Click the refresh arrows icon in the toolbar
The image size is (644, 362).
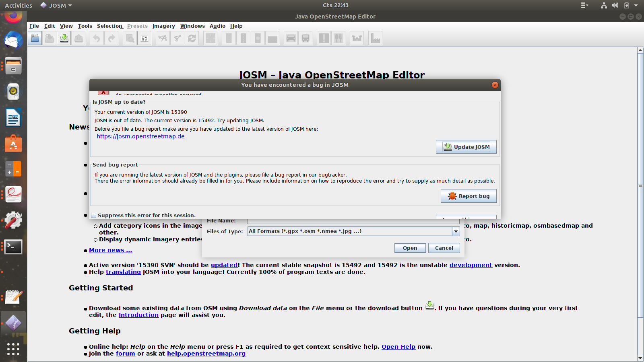tap(192, 38)
